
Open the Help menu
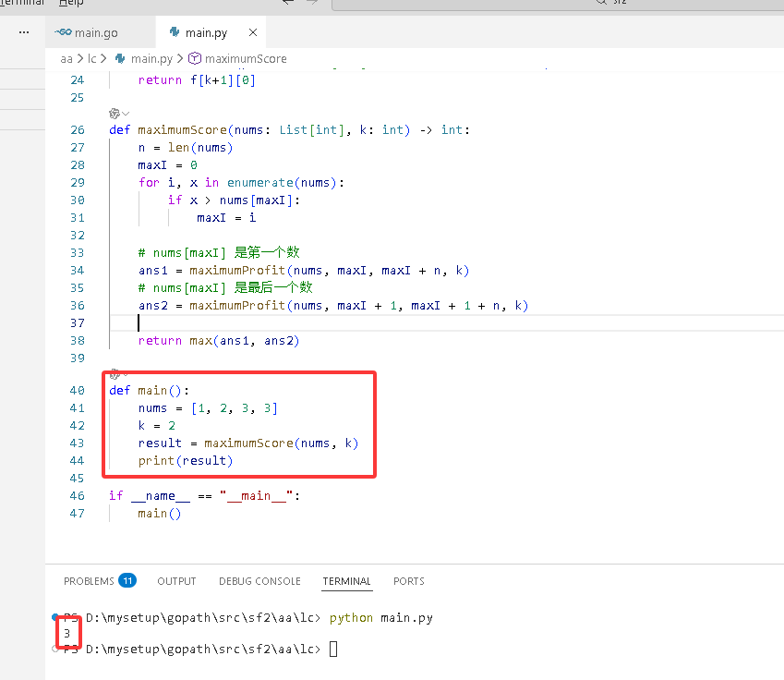tap(71, 3)
